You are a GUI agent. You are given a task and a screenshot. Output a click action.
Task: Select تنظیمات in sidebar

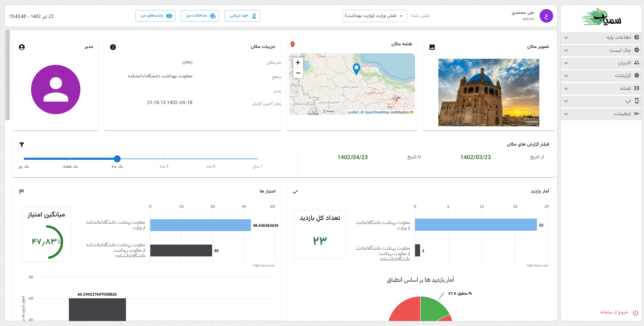pos(601,114)
